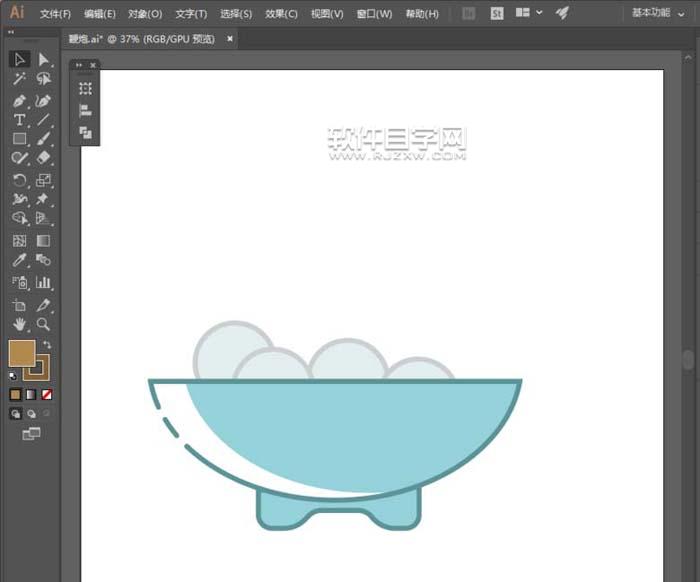Choose the Hand tool

[x=19, y=325]
